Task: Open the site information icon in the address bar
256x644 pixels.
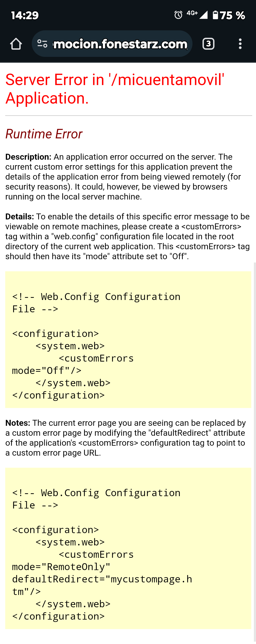Action: point(42,44)
